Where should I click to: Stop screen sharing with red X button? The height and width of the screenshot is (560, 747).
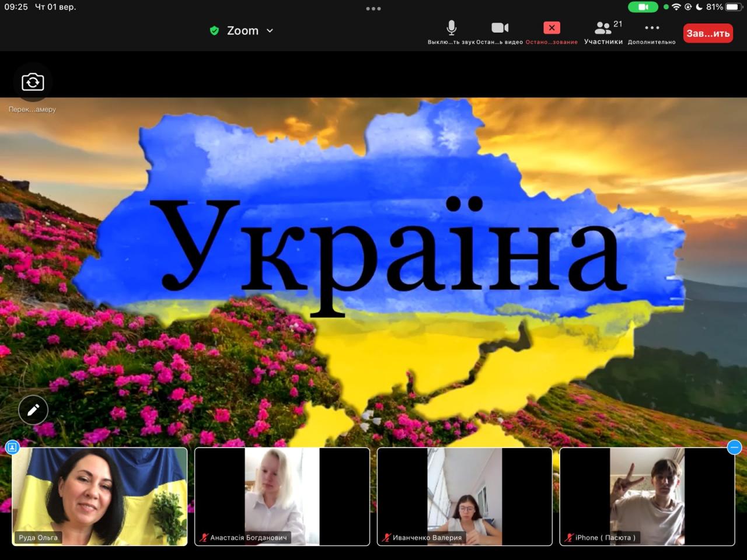coord(551,28)
